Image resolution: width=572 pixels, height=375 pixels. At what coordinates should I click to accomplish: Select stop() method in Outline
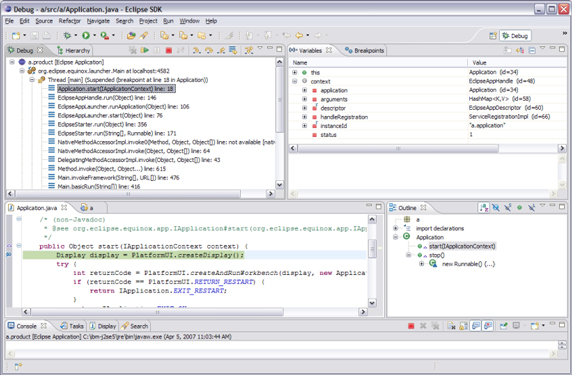[x=437, y=255]
